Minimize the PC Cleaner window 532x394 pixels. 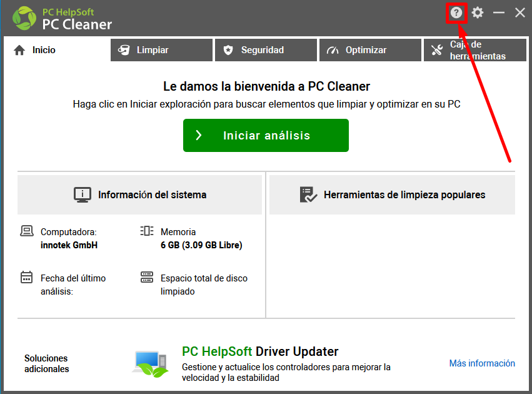499,13
